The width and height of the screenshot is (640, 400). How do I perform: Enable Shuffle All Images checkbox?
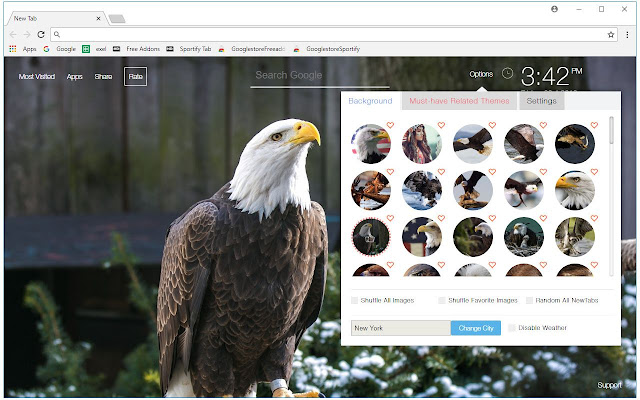(354, 300)
